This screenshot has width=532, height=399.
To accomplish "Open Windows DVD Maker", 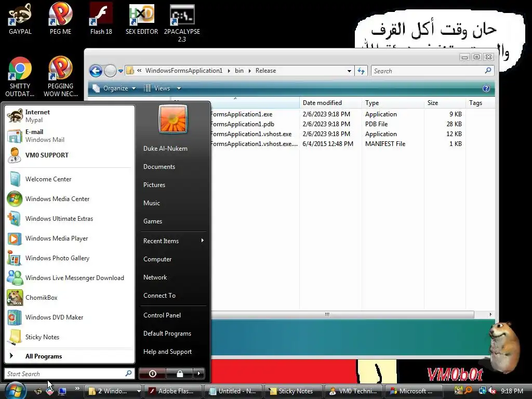I will click(x=69, y=317).
